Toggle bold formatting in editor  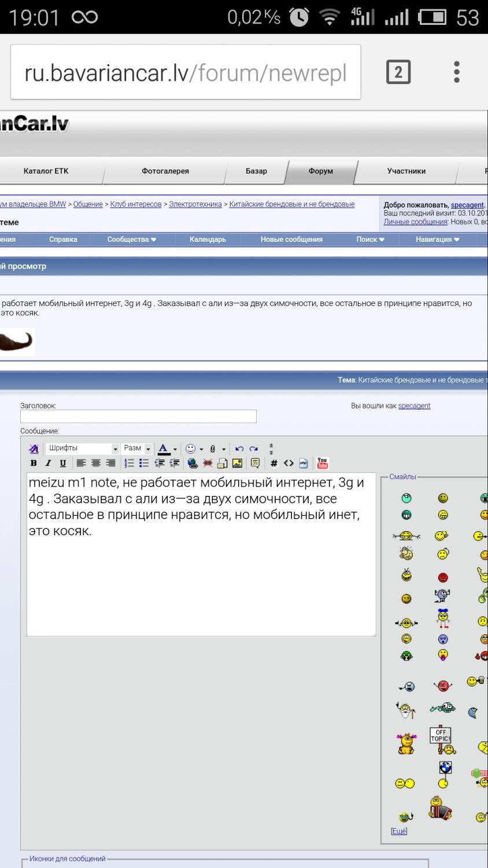[34, 463]
